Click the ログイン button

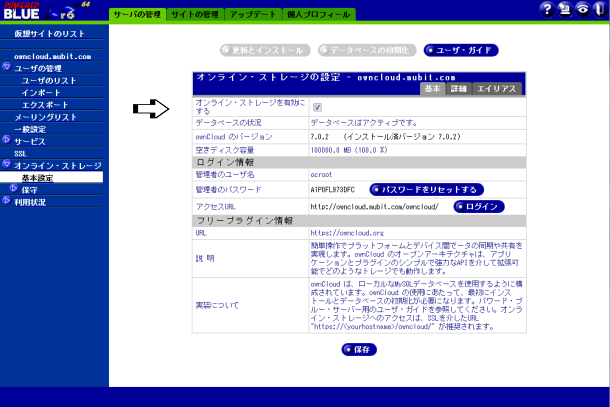[x=479, y=207]
